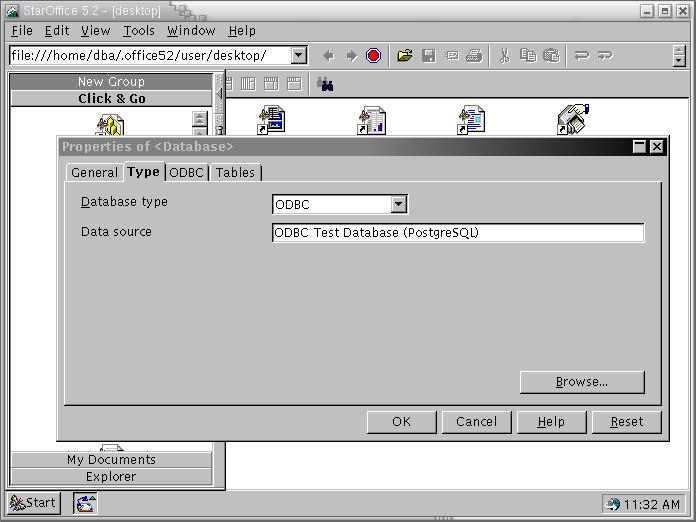Click the toolbar down stepper arrow at far right
Viewport: 696px width, 522px height.
(x=679, y=61)
